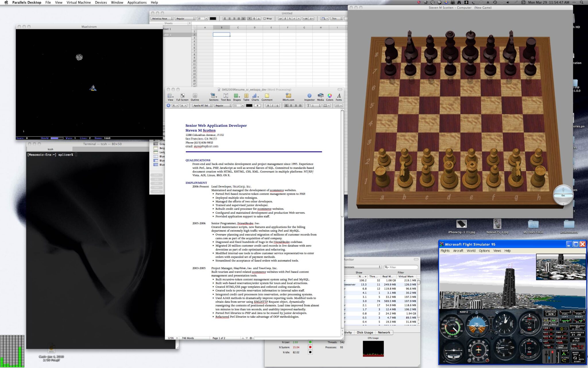
Task: Open Helvetica Neue font dropdown in Numbers
Action: click(162, 19)
